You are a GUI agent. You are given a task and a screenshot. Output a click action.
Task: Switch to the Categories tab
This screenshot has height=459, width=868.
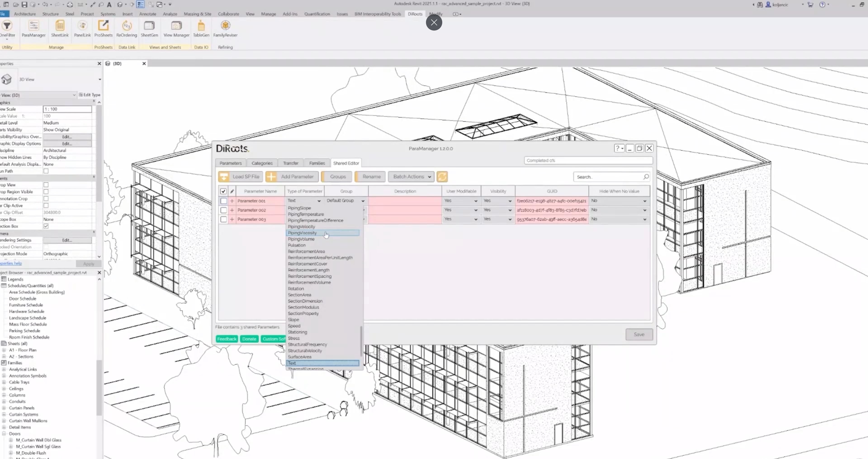tap(262, 163)
